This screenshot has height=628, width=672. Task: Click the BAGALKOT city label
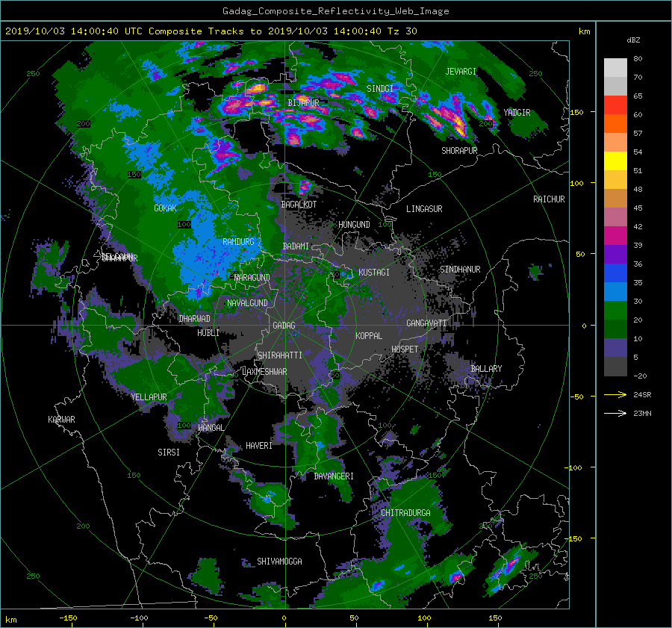(x=299, y=205)
